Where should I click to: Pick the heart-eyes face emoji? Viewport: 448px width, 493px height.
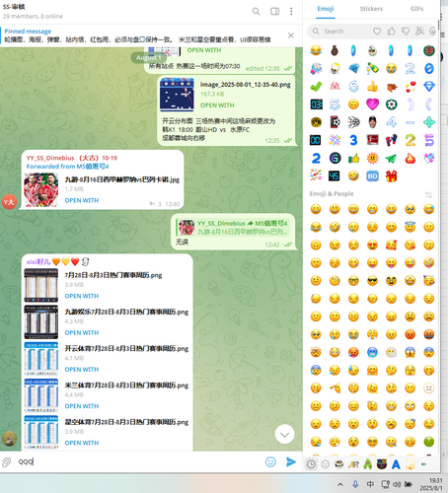372,245
